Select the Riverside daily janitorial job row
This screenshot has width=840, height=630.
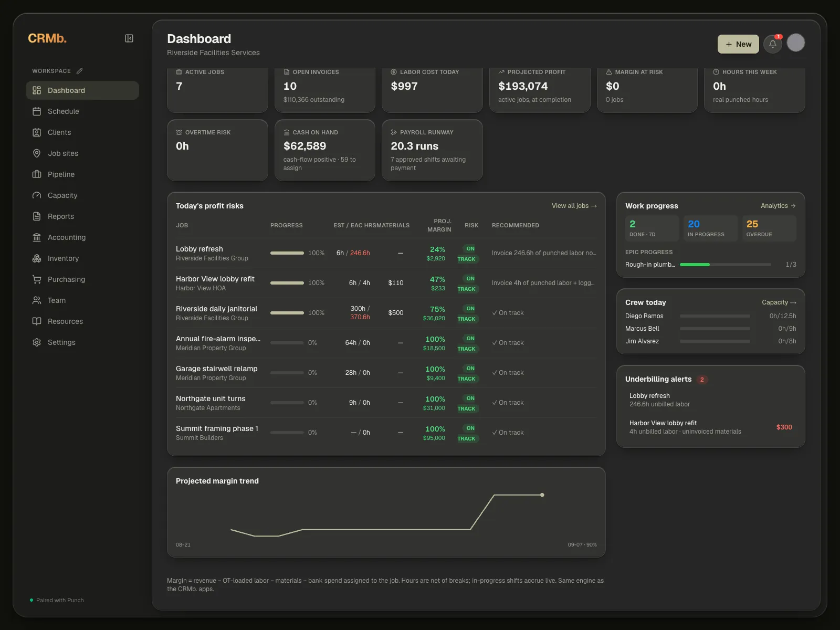[386, 313]
